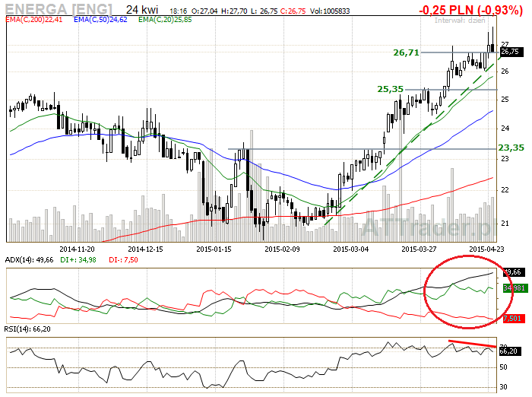The height and width of the screenshot is (397, 532).
Task: Click the price axis value 21
Action: coord(505,224)
